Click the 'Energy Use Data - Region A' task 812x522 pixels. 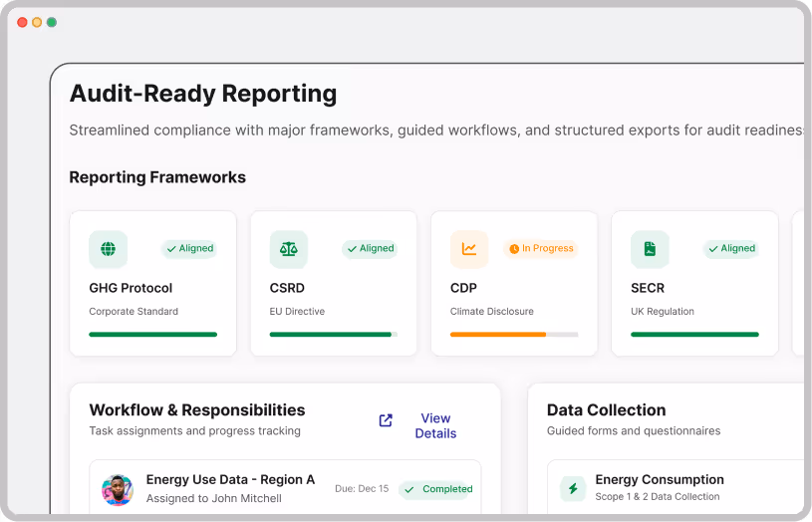[230, 479]
